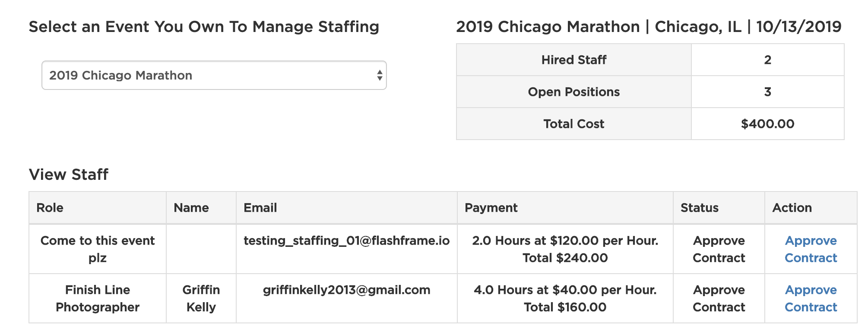Click the Name column header
Viewport: 868px width, 332px height.
[191, 208]
